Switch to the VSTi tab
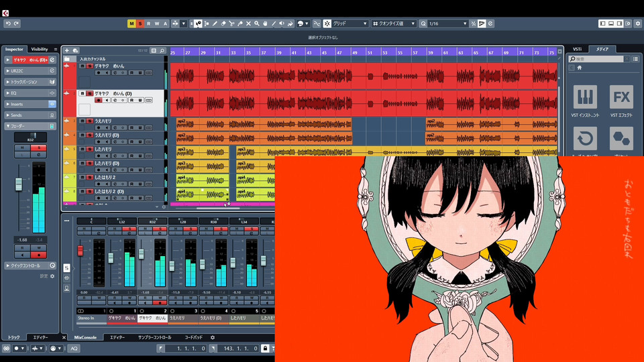Image resolution: width=644 pixels, height=362 pixels. 577,49
